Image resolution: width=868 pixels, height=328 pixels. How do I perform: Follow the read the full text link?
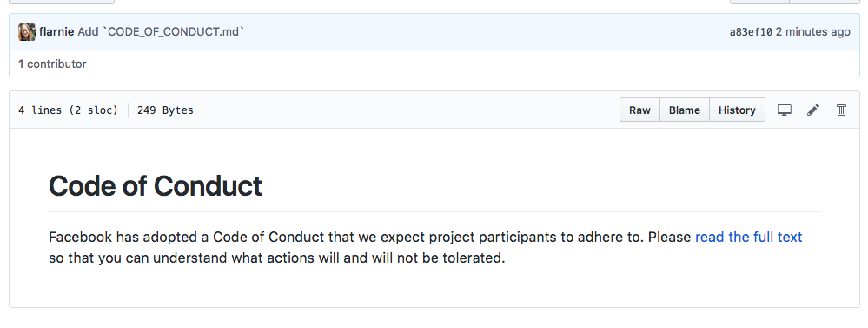[x=748, y=238]
